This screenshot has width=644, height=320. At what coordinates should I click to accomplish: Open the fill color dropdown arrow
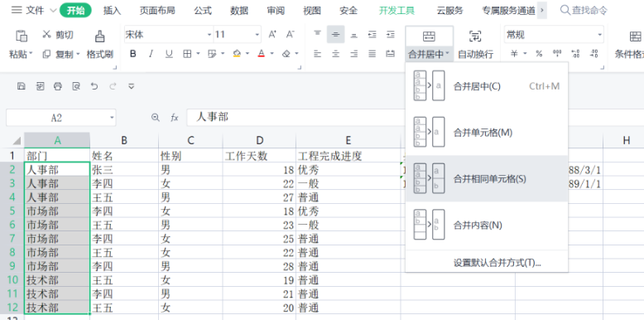click(x=248, y=54)
